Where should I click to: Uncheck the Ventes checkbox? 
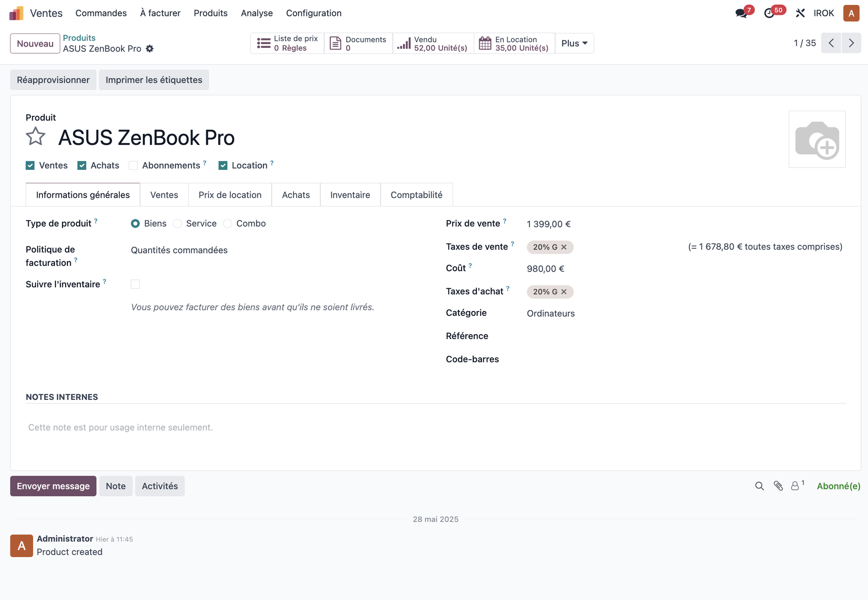click(30, 165)
